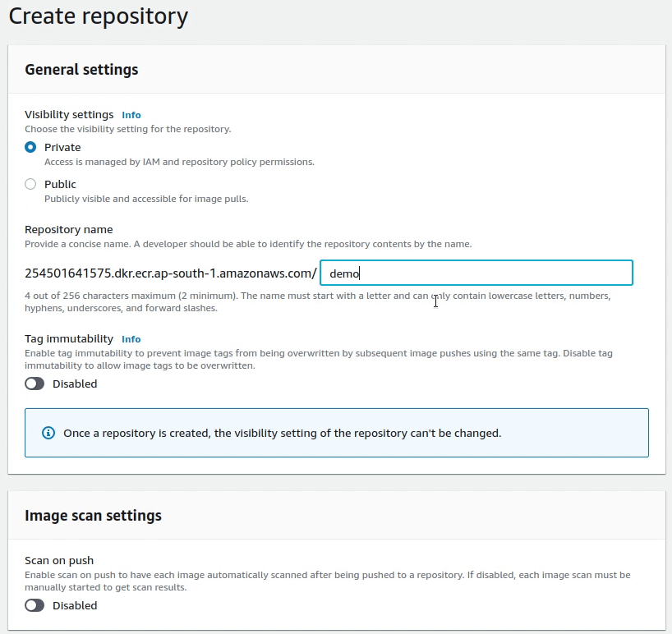Click the visibility can't be changed notice text
672x634 pixels.
[x=282, y=433]
